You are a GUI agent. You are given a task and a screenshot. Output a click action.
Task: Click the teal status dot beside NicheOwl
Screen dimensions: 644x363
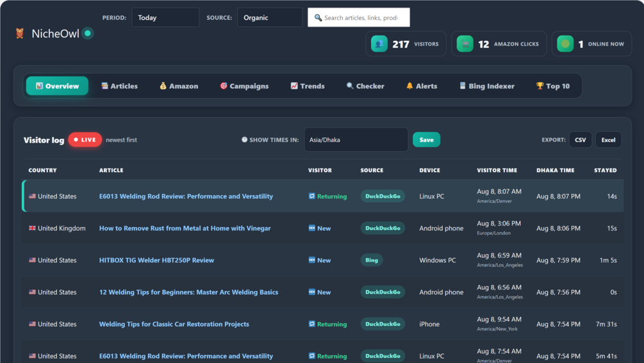coord(88,33)
